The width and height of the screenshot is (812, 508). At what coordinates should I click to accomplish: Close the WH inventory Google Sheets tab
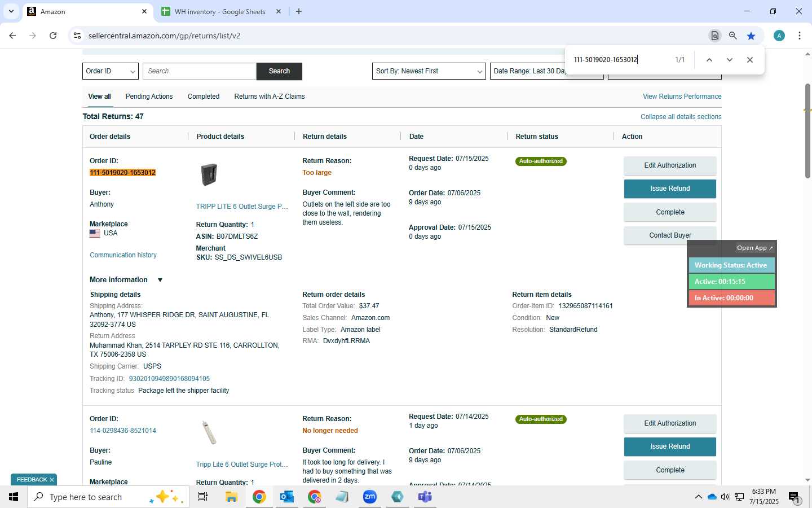tap(279, 11)
